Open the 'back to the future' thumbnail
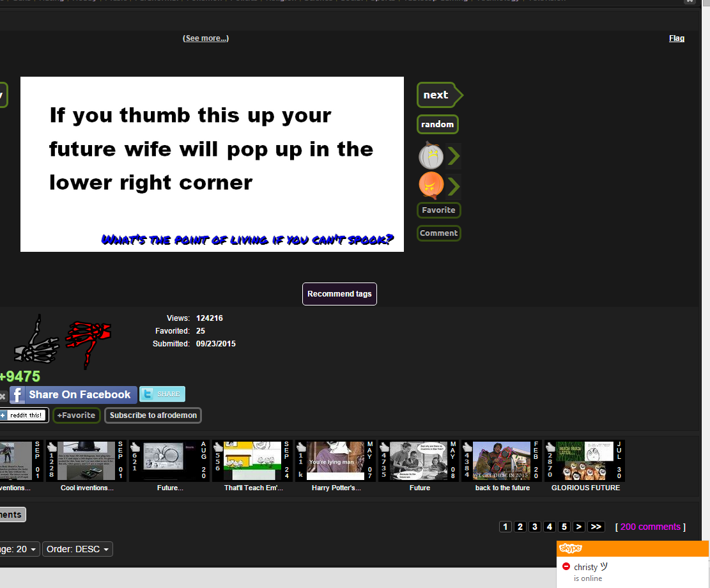The width and height of the screenshot is (710, 588). pos(502,461)
